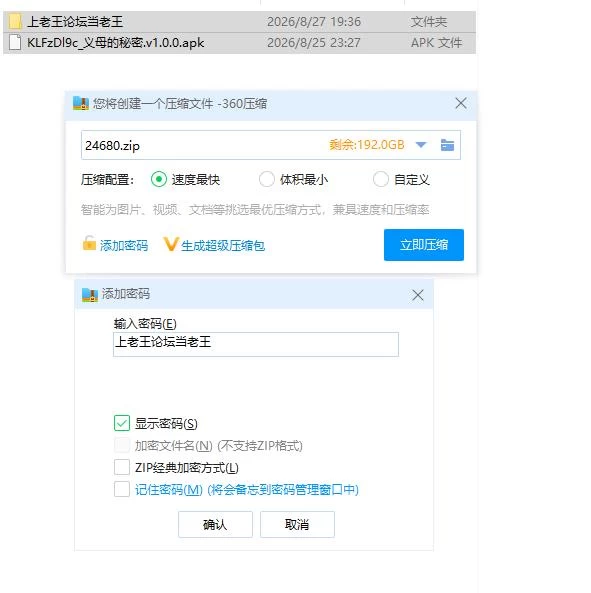Select the 上老王论坛当老王 folder icon
Image resolution: width=591 pixels, height=593 pixels.
[15, 22]
